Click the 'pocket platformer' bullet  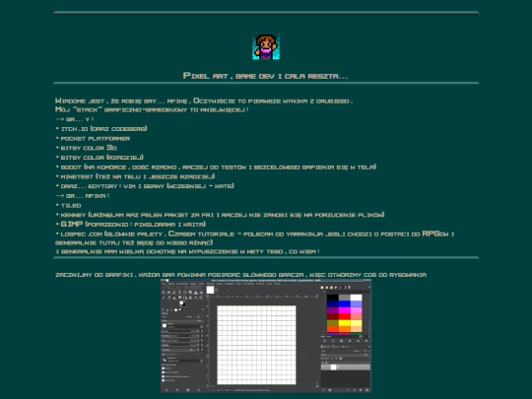(x=93, y=139)
